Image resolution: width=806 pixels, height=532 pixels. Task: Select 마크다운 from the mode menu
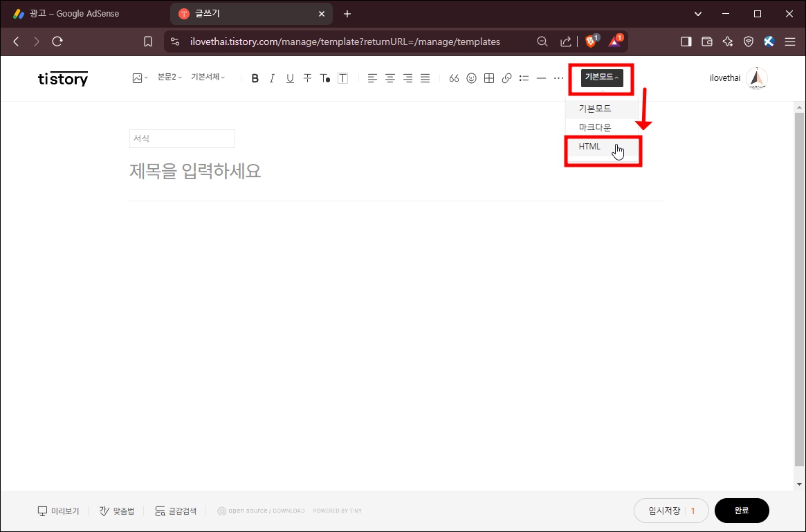pos(596,127)
